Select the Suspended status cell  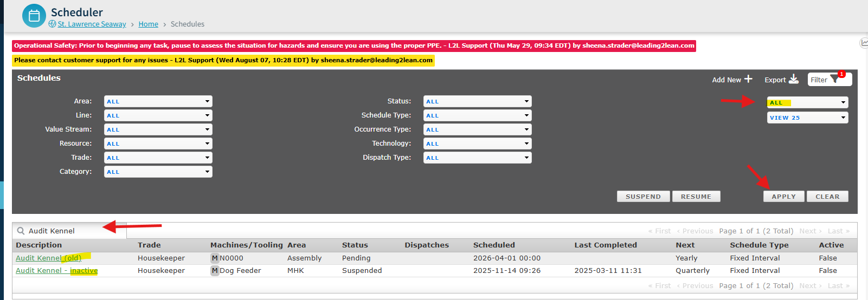(362, 271)
